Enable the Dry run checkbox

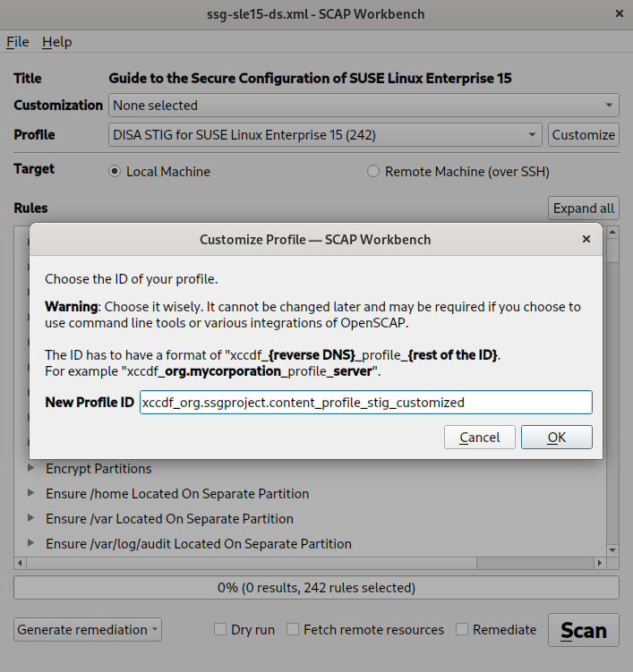(x=220, y=629)
